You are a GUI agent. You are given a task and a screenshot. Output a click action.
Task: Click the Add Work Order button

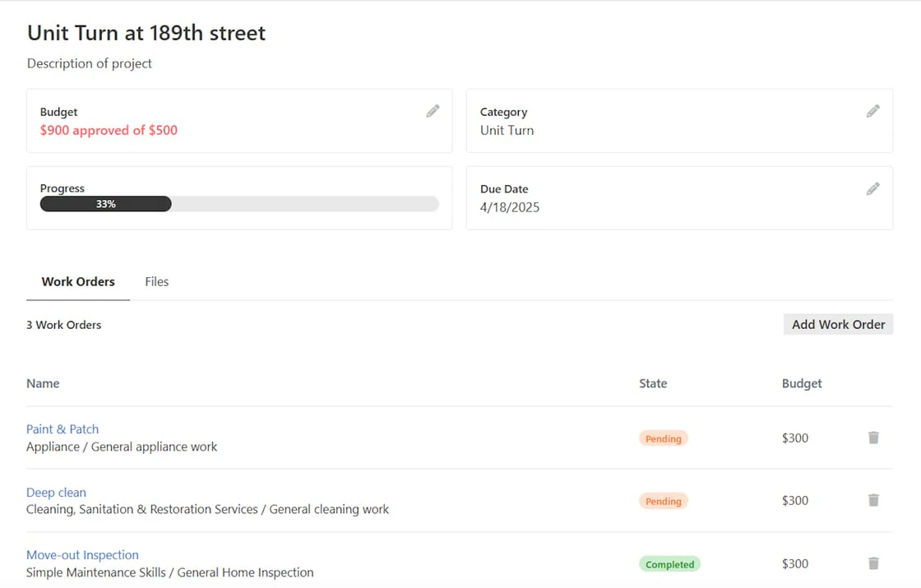click(838, 324)
